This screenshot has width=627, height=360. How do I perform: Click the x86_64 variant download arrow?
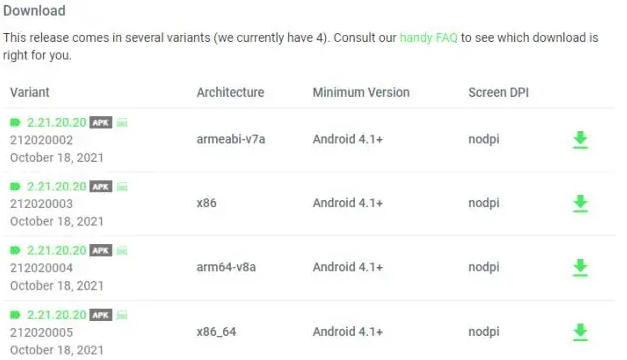click(580, 332)
